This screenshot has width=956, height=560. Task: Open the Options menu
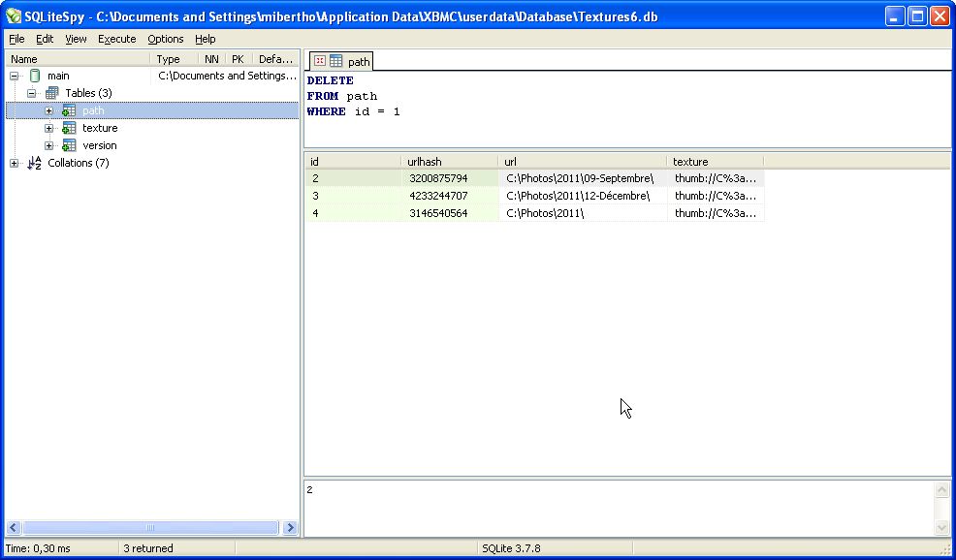[165, 39]
